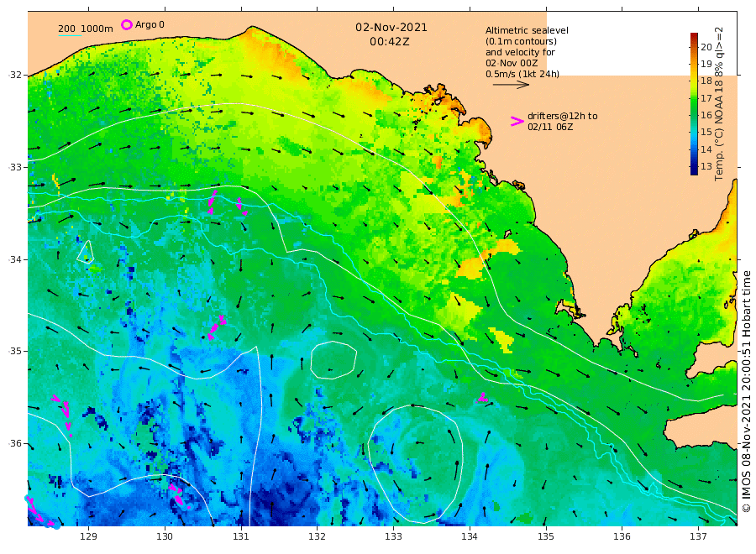The width and height of the screenshot is (756, 554).
Task: Click the magenta drifter track near 134.2E, 35.5S
Action: (x=482, y=399)
